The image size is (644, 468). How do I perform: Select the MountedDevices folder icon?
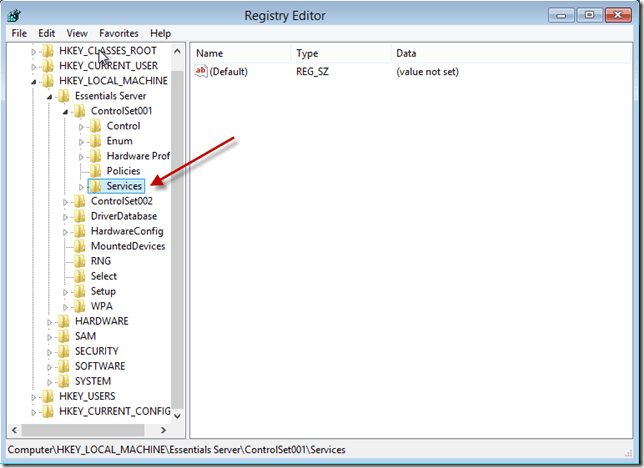80,246
